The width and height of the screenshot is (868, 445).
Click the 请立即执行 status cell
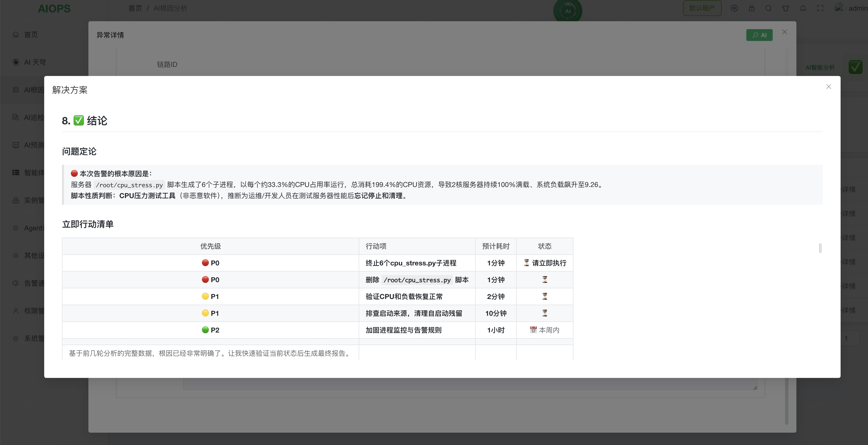545,263
